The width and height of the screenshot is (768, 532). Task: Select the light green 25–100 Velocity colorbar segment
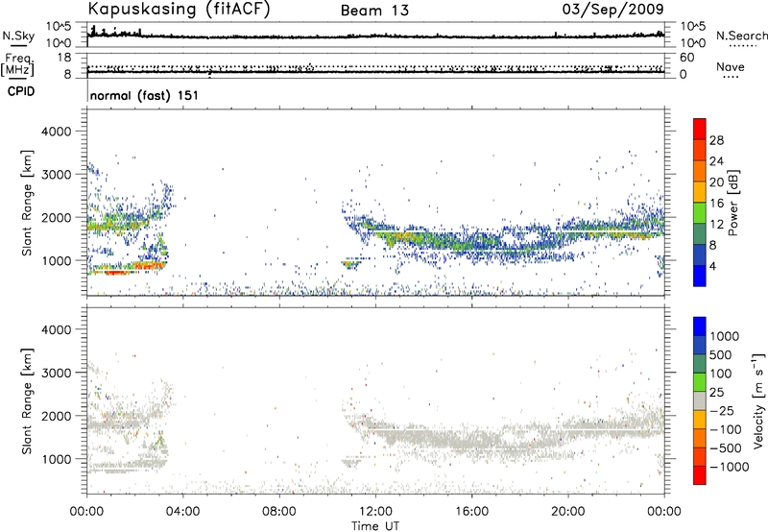pos(700,382)
